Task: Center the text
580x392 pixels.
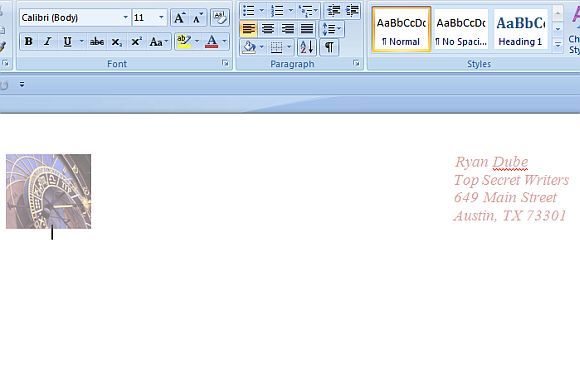Action: pyautogui.click(x=268, y=29)
